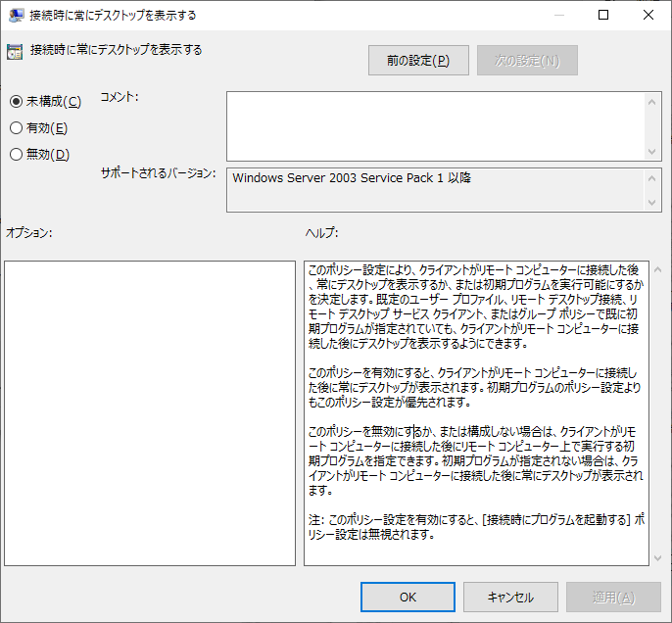Click the 適用(A) button
Screen dimensions: 672x623
613,597
